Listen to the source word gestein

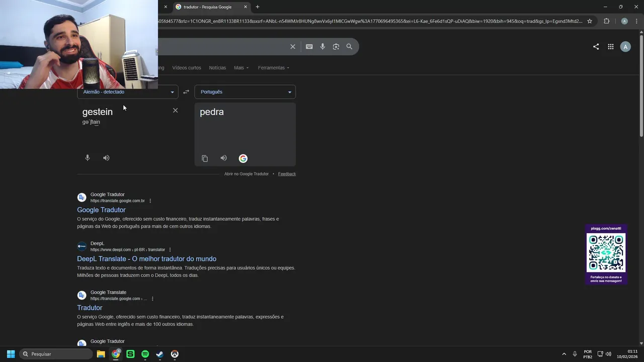tap(106, 158)
